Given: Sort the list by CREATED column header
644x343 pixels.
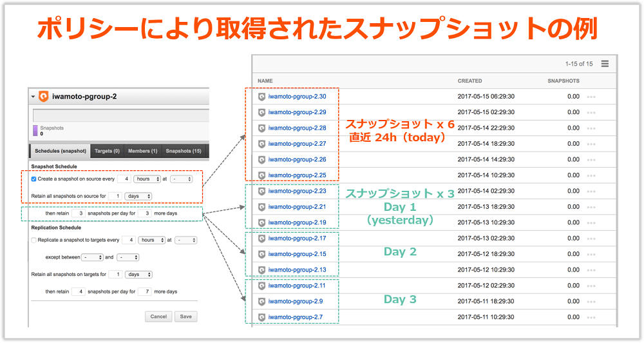Looking at the screenshot, I should point(470,81).
